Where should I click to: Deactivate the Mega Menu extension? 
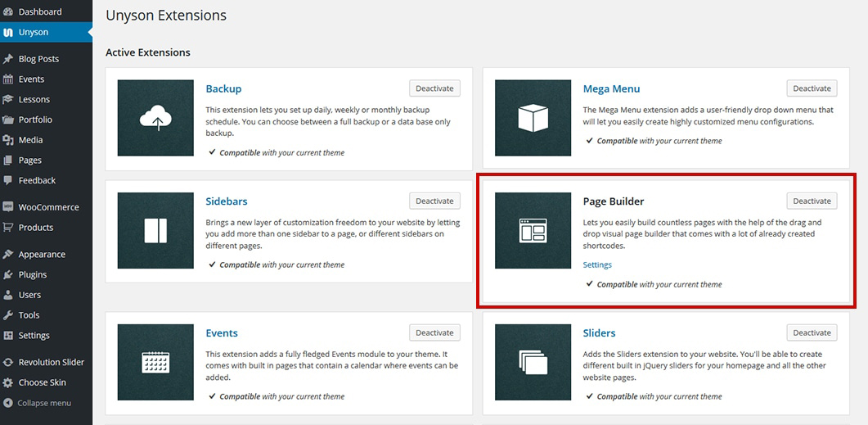[x=812, y=88]
